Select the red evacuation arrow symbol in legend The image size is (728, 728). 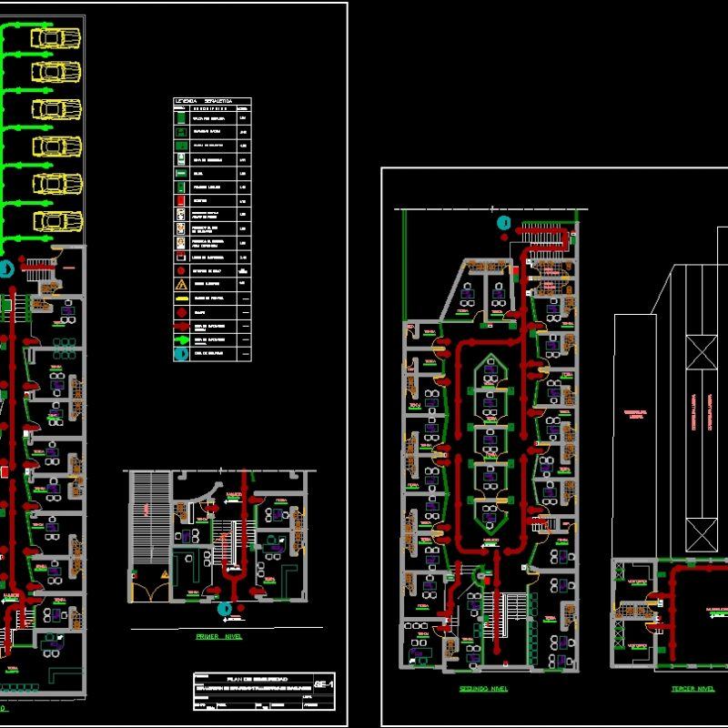click(x=180, y=326)
